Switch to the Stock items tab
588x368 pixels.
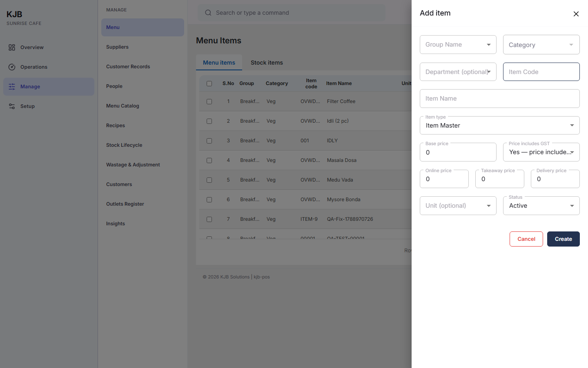(x=267, y=63)
